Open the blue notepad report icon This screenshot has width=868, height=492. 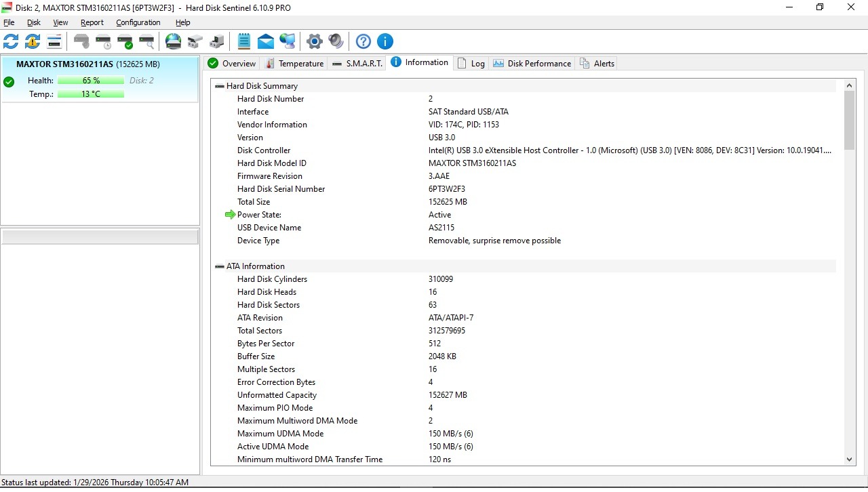pos(244,41)
